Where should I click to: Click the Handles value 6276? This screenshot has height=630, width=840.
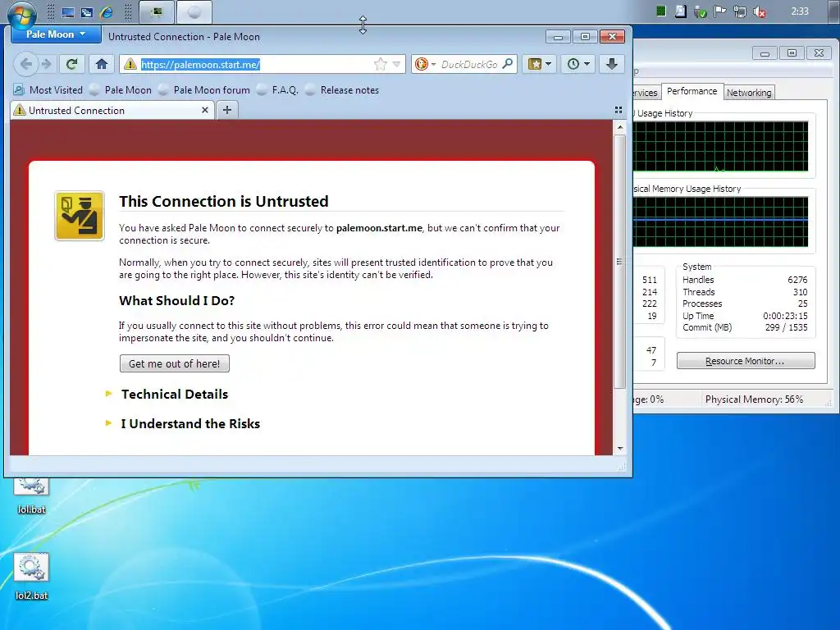click(x=797, y=280)
